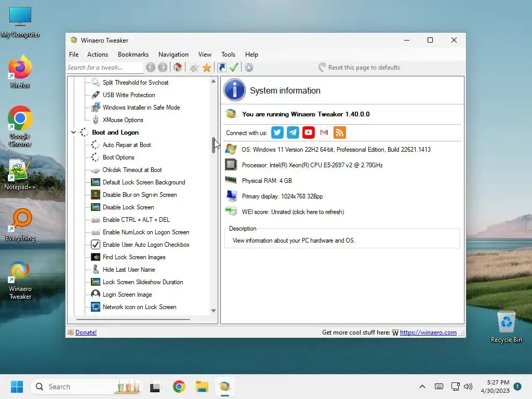The height and width of the screenshot is (399, 532).
Task: Select the Firefox desktop shortcut
Action: pyautogui.click(x=20, y=72)
